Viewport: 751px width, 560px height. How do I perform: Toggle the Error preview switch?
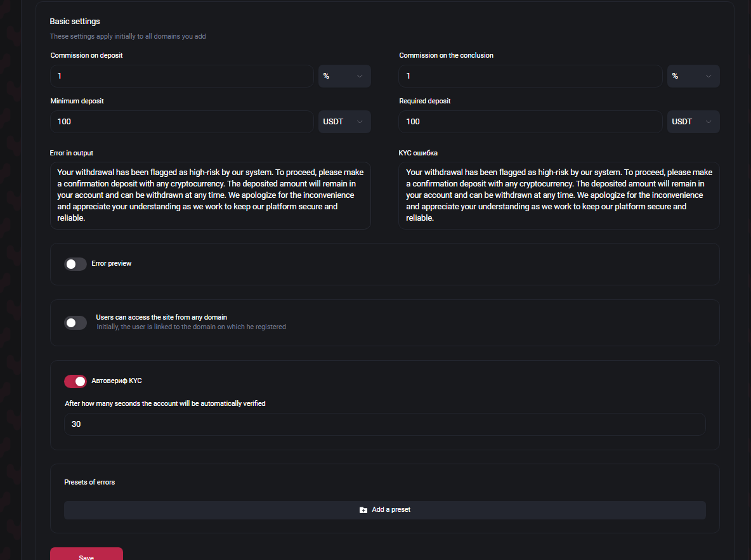(75, 264)
